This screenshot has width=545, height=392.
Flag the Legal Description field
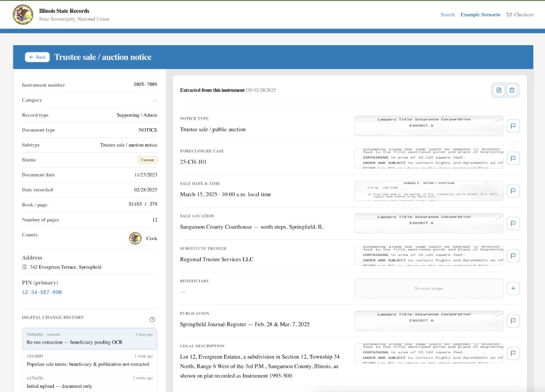coord(513,353)
